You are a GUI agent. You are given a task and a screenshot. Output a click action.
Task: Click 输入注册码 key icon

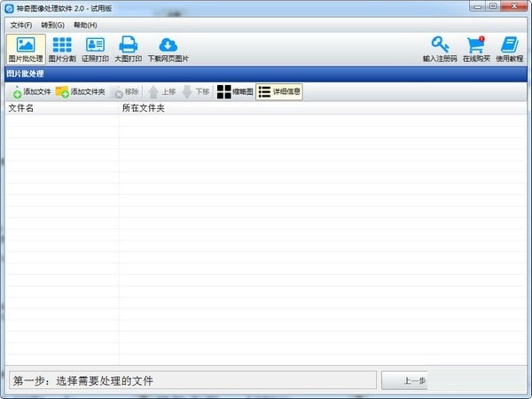coord(440,50)
